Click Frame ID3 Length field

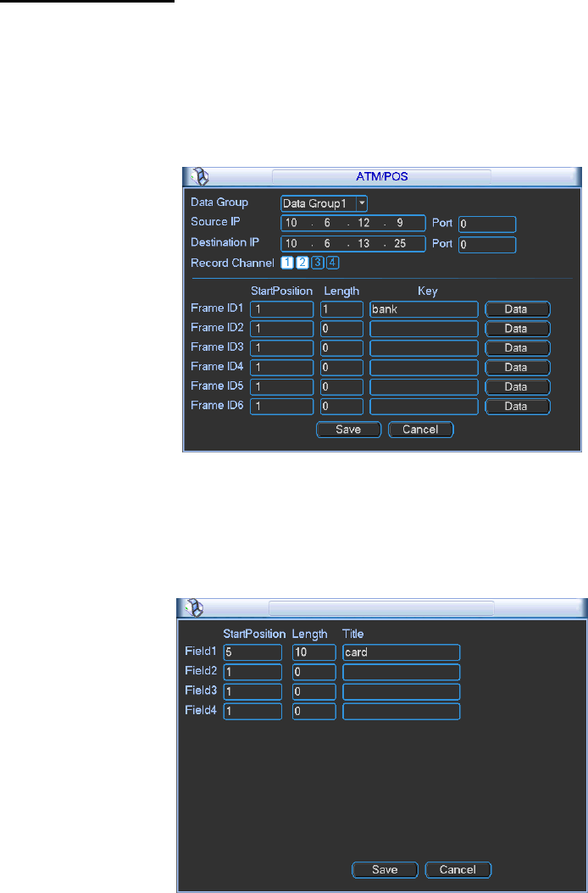(341, 348)
